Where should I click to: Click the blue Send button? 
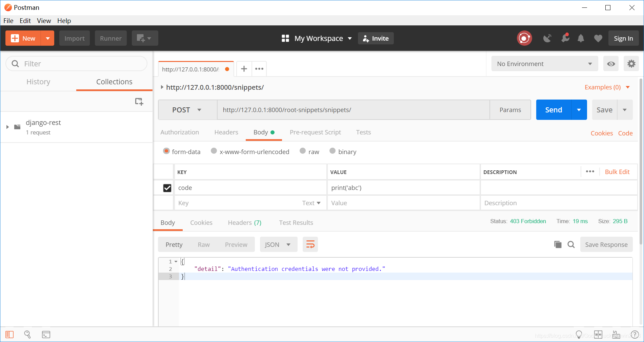coord(554,110)
